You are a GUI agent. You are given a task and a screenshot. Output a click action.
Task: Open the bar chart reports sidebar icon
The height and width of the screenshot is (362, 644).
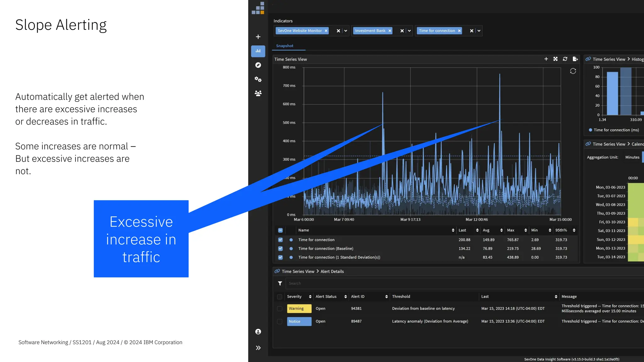tap(258, 51)
